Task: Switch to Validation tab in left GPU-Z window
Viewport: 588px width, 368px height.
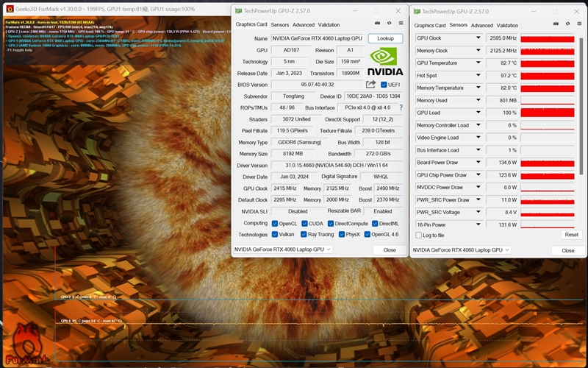Action: click(329, 25)
